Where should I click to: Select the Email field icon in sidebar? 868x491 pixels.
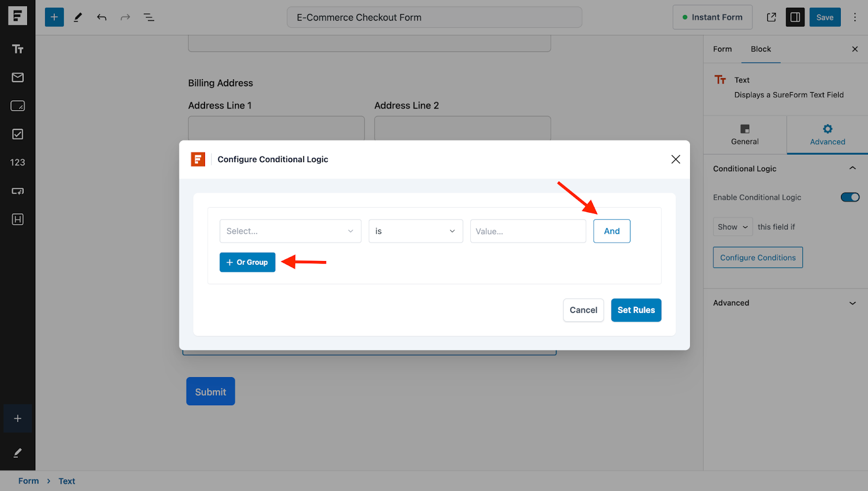click(x=17, y=78)
